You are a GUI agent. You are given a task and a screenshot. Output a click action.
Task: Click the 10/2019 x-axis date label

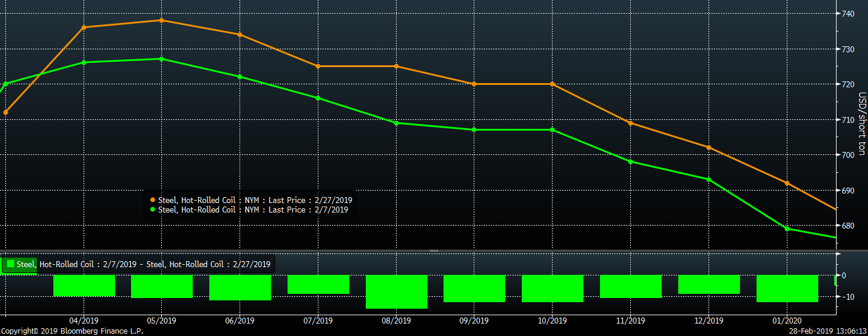[552, 321]
